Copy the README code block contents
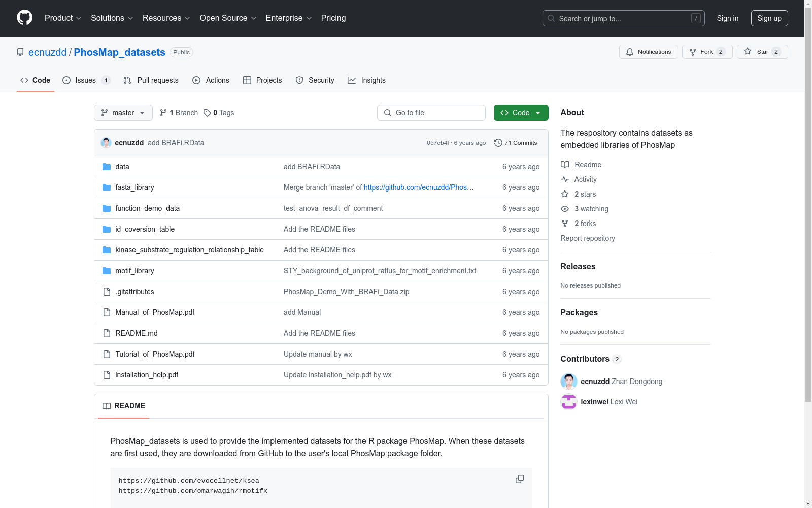Image resolution: width=812 pixels, height=508 pixels. coord(520,479)
